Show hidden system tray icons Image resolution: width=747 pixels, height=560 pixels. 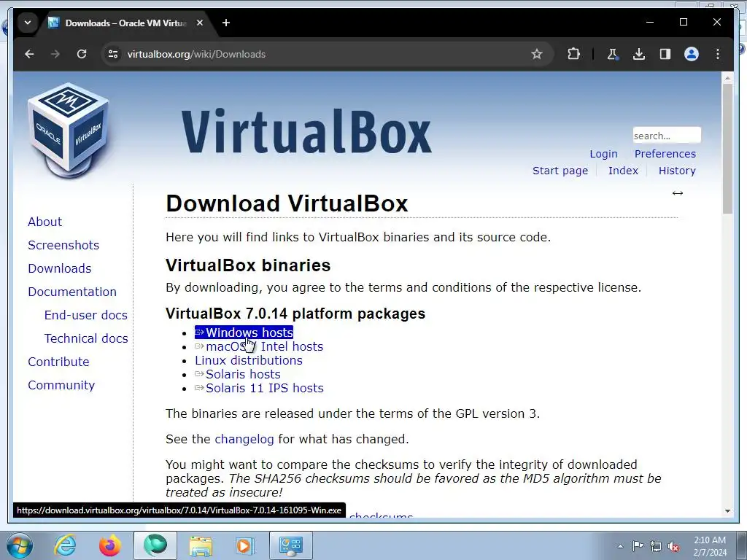tap(620, 546)
